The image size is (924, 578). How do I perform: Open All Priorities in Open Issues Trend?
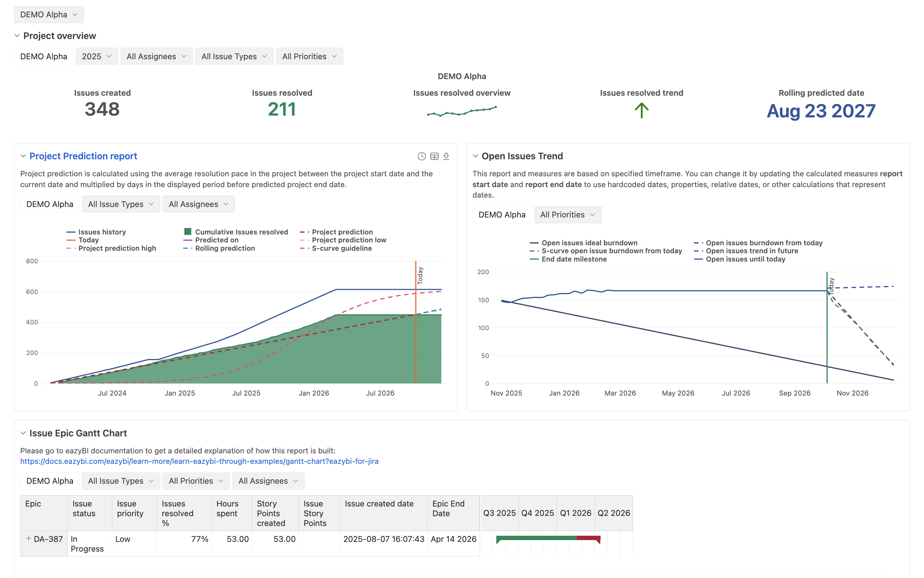(567, 215)
